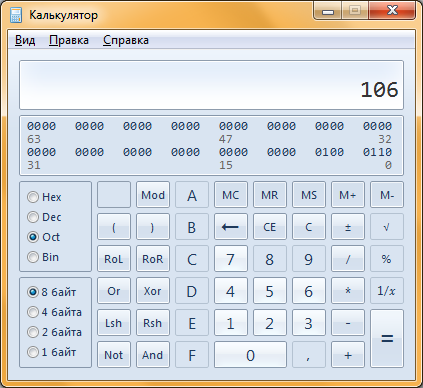This screenshot has width=423, height=388.
Task: Open the Справка menu
Action: [x=126, y=40]
